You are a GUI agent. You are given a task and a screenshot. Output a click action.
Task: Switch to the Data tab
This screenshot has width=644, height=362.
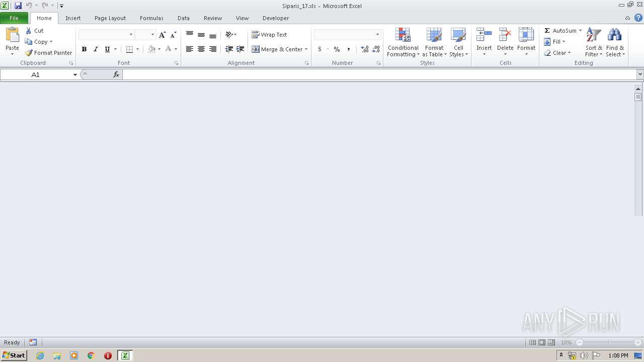[x=184, y=18]
